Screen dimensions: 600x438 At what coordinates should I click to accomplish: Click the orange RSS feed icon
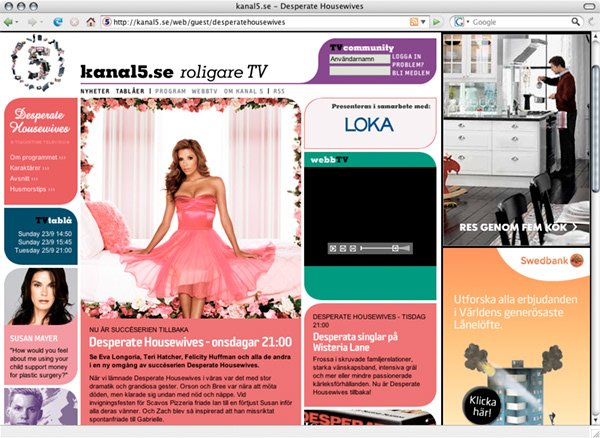coord(414,22)
